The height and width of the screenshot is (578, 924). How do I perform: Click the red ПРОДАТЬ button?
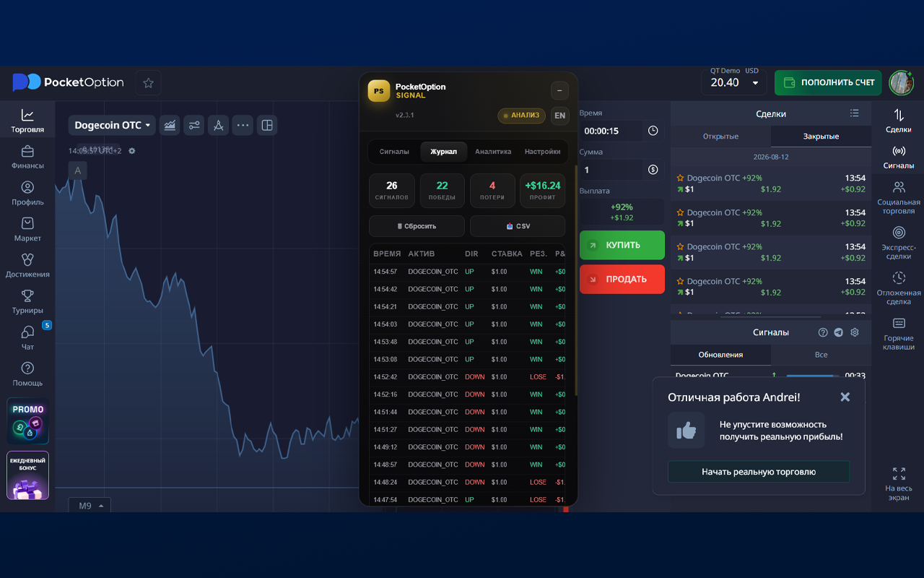622,279
